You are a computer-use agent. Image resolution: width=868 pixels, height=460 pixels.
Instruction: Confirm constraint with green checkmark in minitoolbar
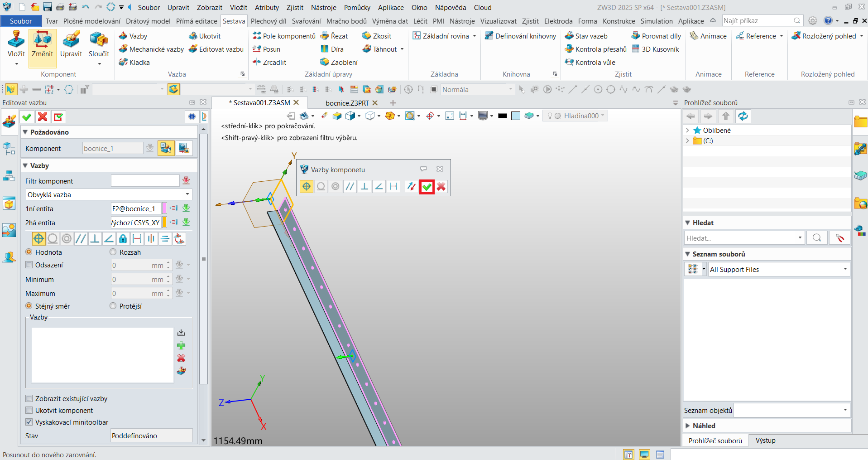tap(427, 187)
